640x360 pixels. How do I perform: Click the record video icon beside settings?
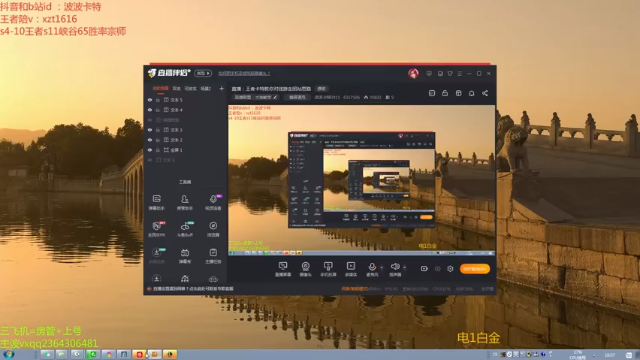[x=424, y=269]
